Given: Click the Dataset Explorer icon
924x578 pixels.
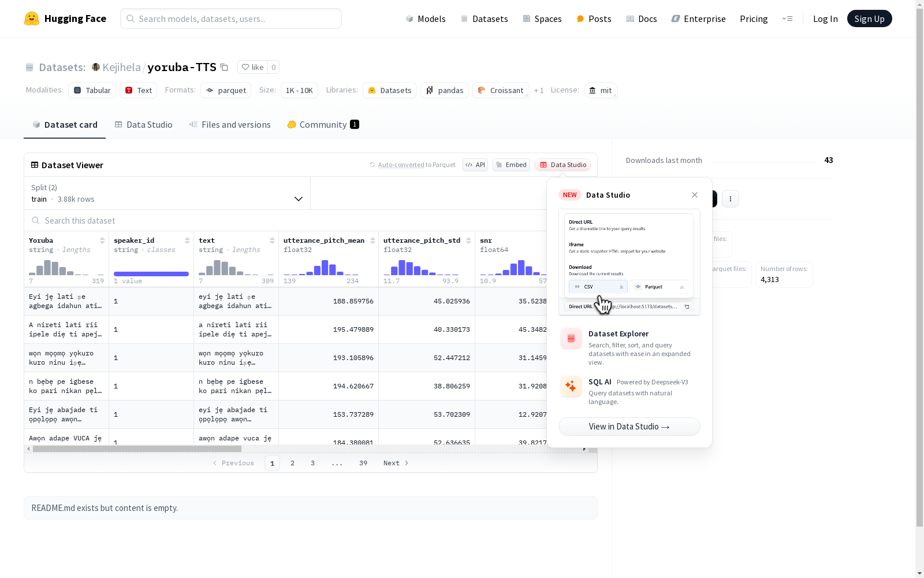Looking at the screenshot, I should click(x=571, y=339).
